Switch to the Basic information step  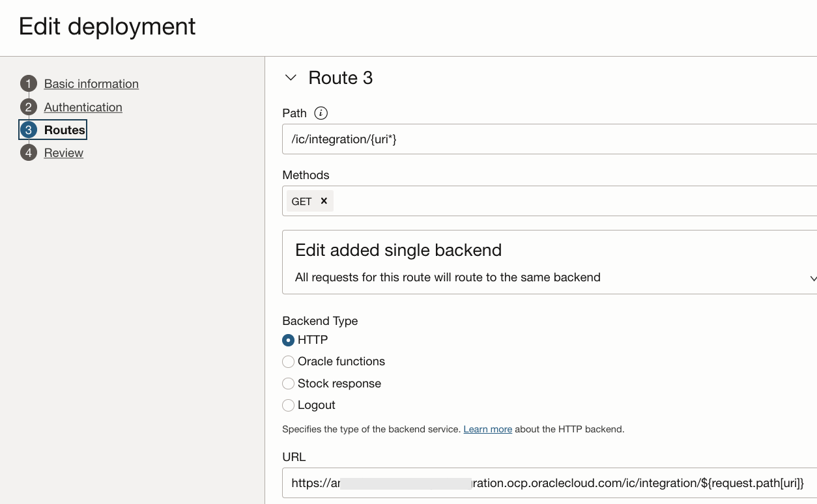coord(91,83)
